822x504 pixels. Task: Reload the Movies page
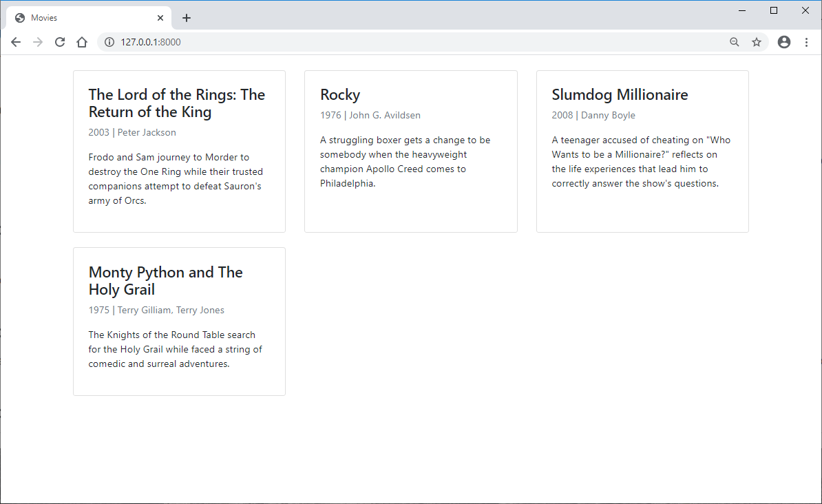[x=60, y=42]
